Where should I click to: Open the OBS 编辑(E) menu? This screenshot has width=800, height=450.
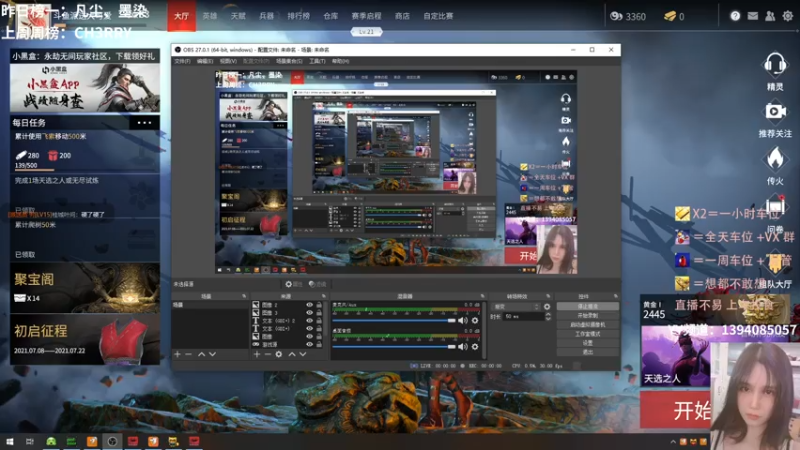205,61
